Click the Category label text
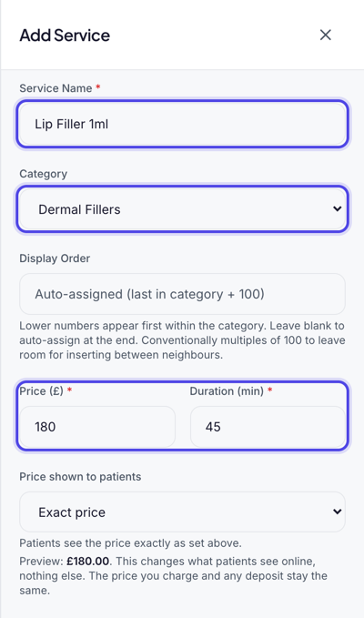Image resolution: width=364 pixels, height=618 pixels. (x=44, y=174)
